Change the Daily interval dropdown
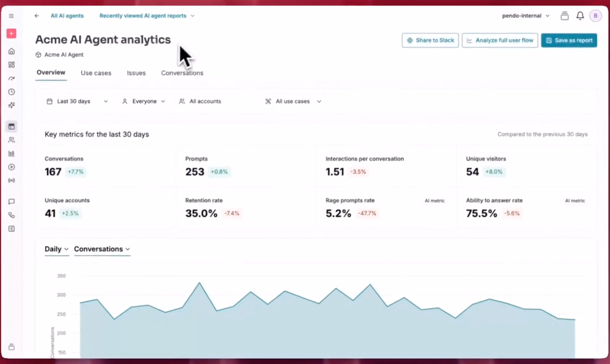The height and width of the screenshot is (364, 610). click(x=57, y=249)
